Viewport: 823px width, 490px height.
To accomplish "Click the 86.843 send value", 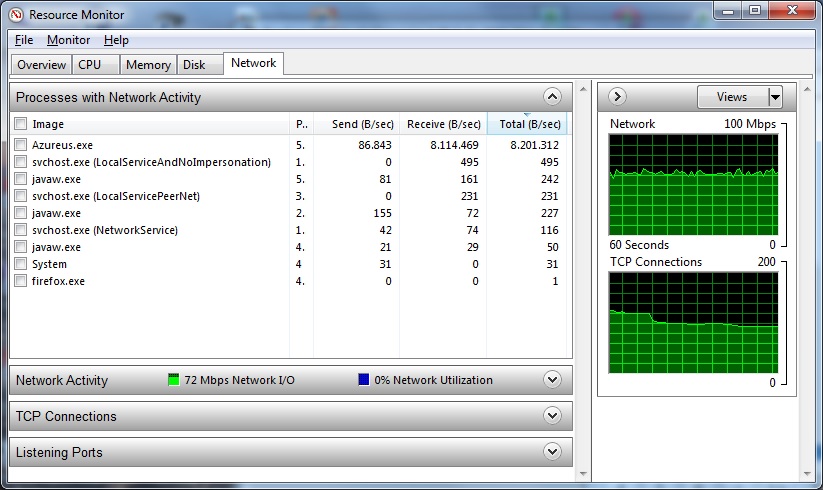I will point(375,145).
